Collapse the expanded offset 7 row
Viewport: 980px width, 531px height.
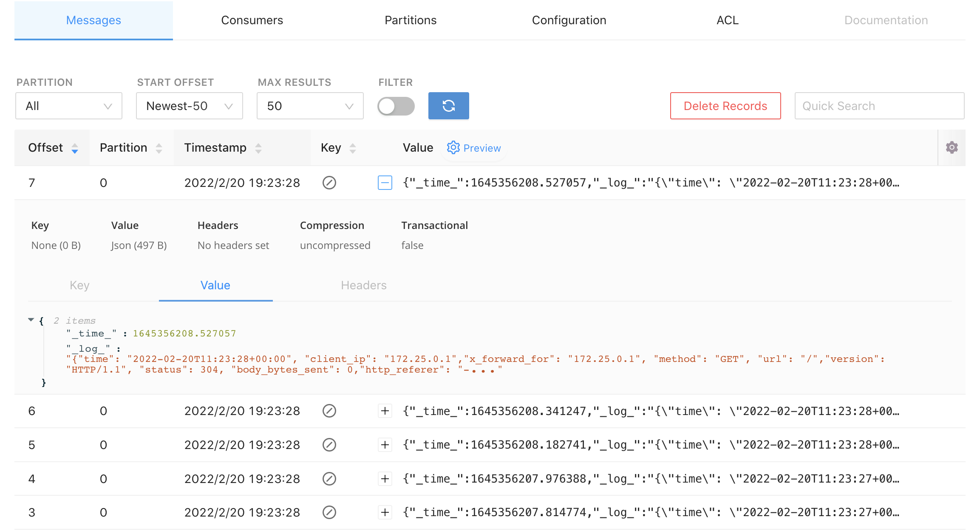pyautogui.click(x=385, y=183)
